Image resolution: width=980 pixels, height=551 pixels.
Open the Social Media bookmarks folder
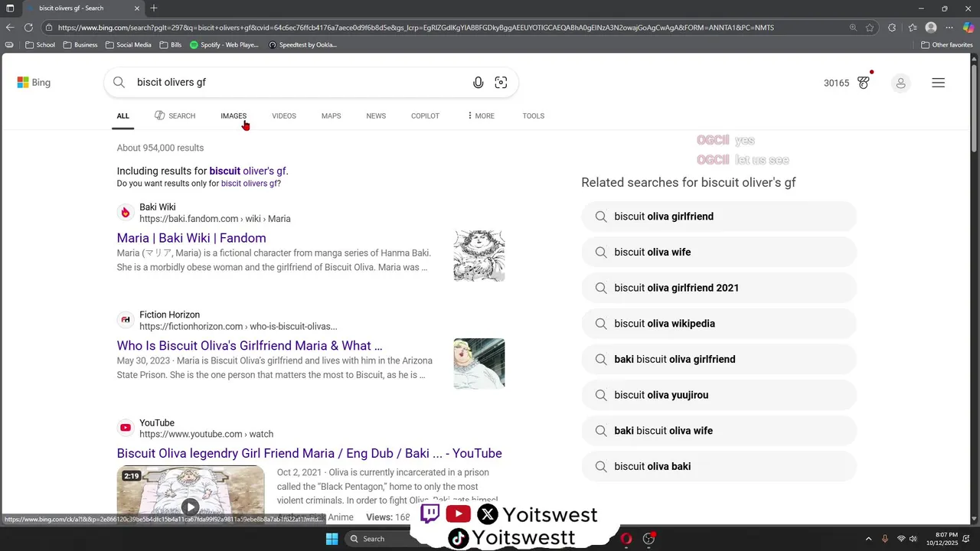click(128, 44)
